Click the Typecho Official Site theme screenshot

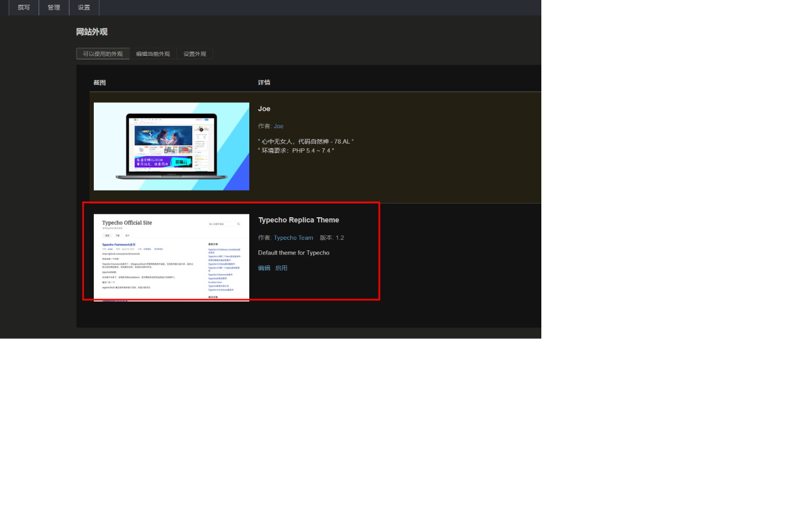pos(172,257)
